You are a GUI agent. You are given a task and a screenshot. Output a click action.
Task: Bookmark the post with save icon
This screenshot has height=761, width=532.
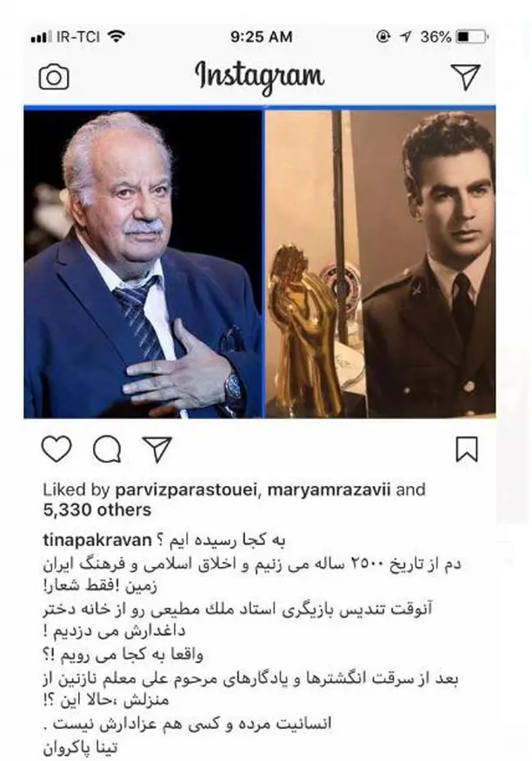coord(467,449)
